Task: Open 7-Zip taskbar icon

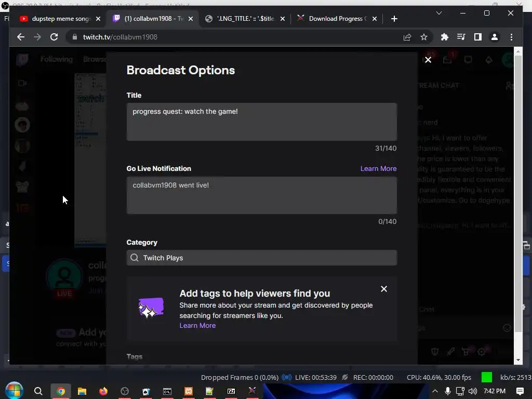Action: click(x=231, y=391)
